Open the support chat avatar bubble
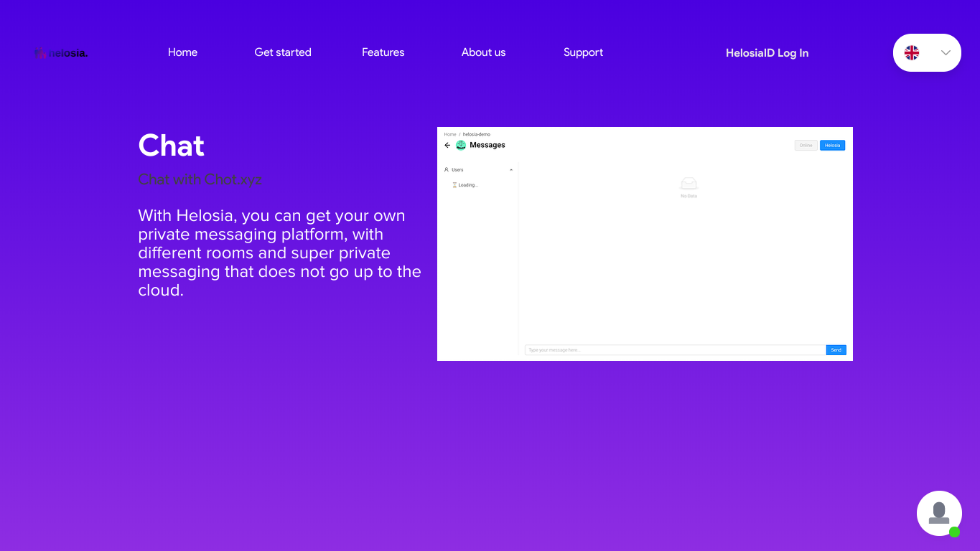Viewport: 980px width, 551px height. [x=939, y=513]
